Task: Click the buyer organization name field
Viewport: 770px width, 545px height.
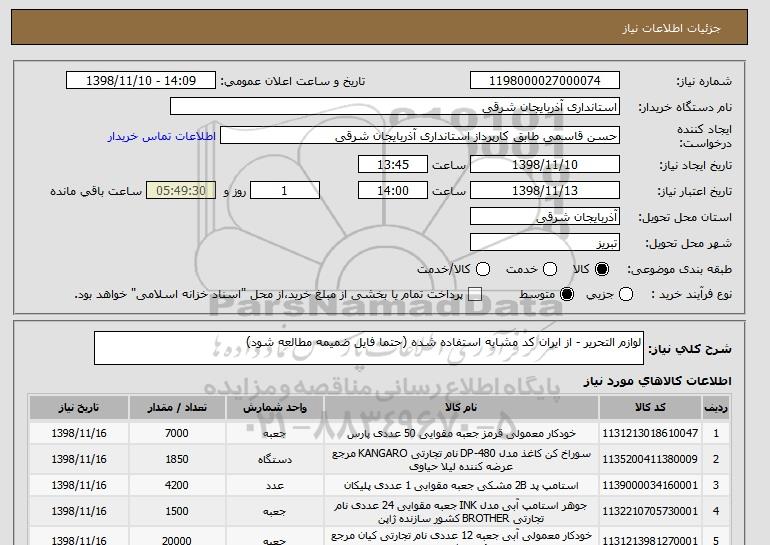Action: 395,107
